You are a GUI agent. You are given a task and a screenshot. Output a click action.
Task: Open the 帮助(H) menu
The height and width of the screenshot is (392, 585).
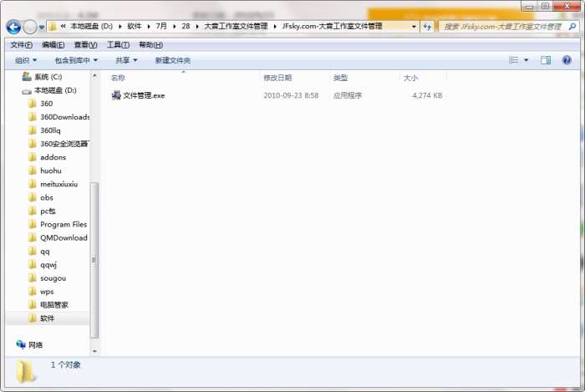[x=150, y=45]
